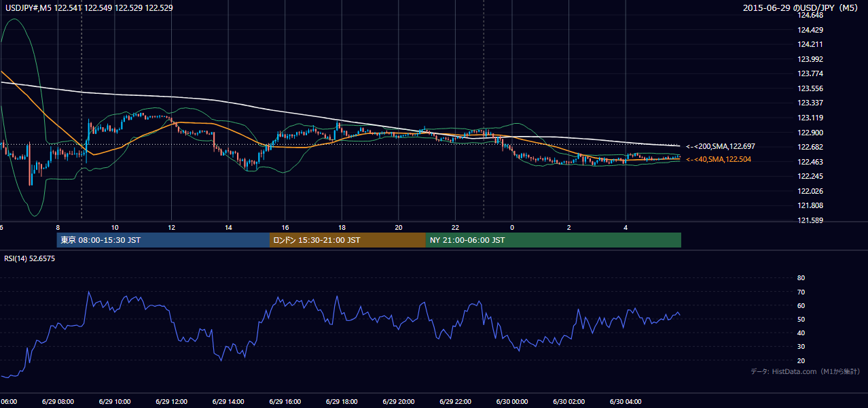
Task: Click the RSI 60 level label
Action: point(801,305)
